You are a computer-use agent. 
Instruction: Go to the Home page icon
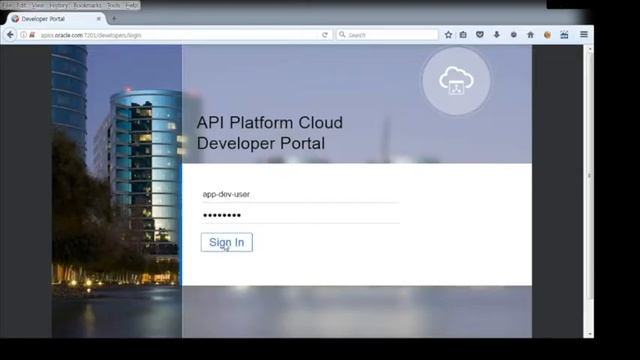point(531,35)
